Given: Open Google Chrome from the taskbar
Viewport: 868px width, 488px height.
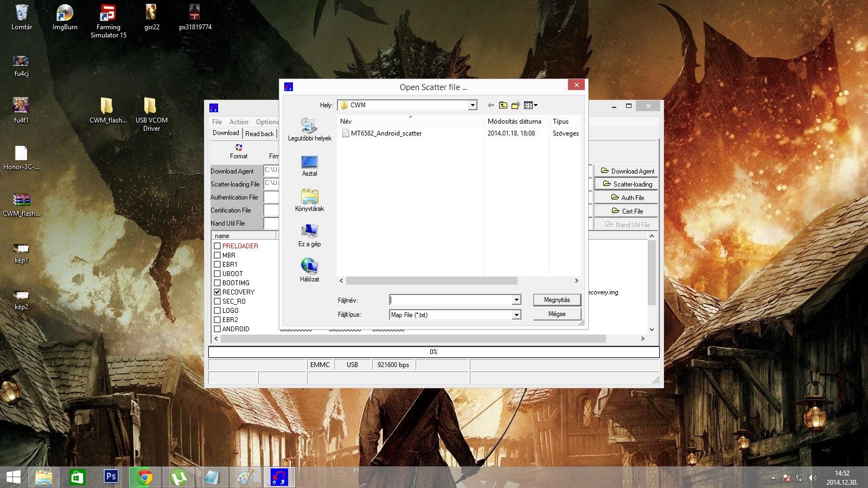Looking at the screenshot, I should point(144,477).
